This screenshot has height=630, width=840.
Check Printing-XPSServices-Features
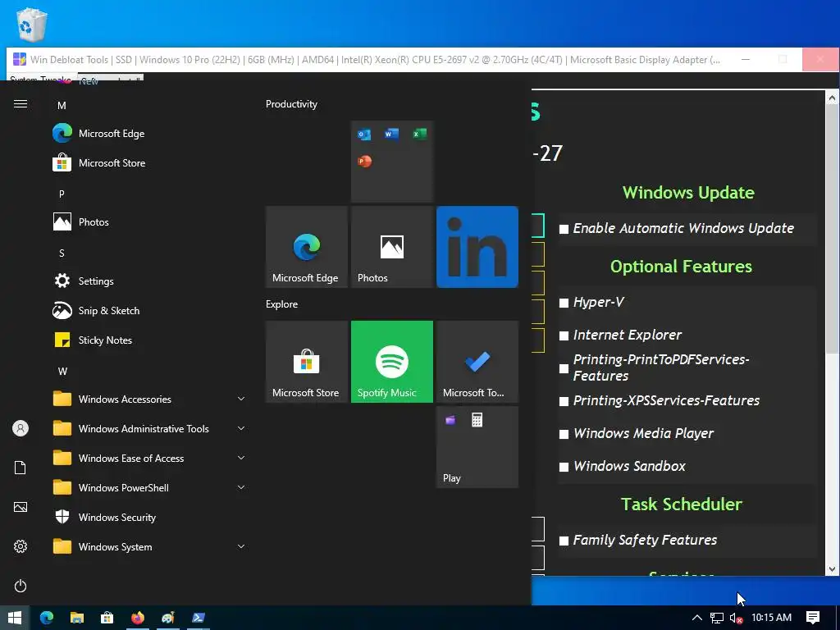coord(564,401)
